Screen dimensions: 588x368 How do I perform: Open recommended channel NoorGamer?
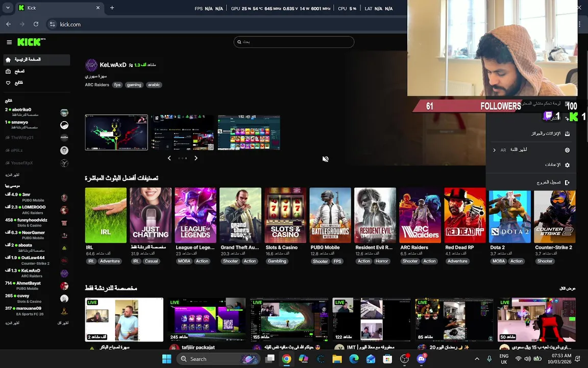click(x=37, y=235)
